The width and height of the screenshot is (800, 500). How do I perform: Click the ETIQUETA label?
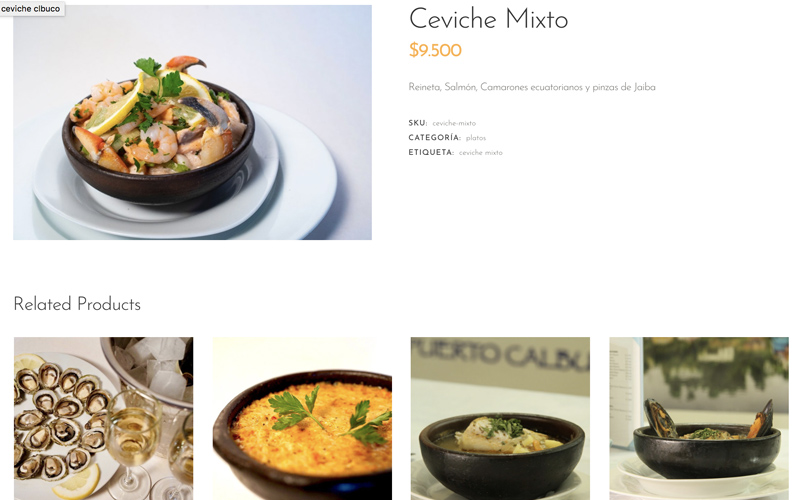tap(431, 153)
